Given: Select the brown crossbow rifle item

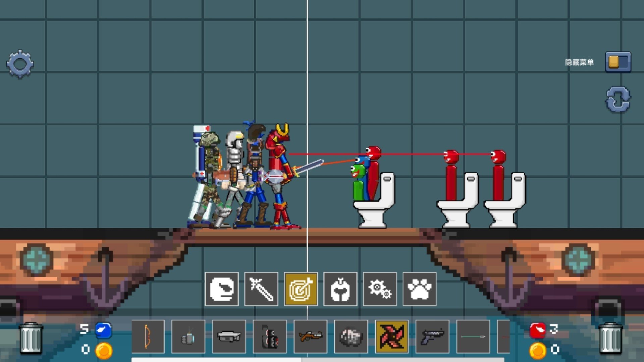Looking at the screenshot, I should [310, 336].
